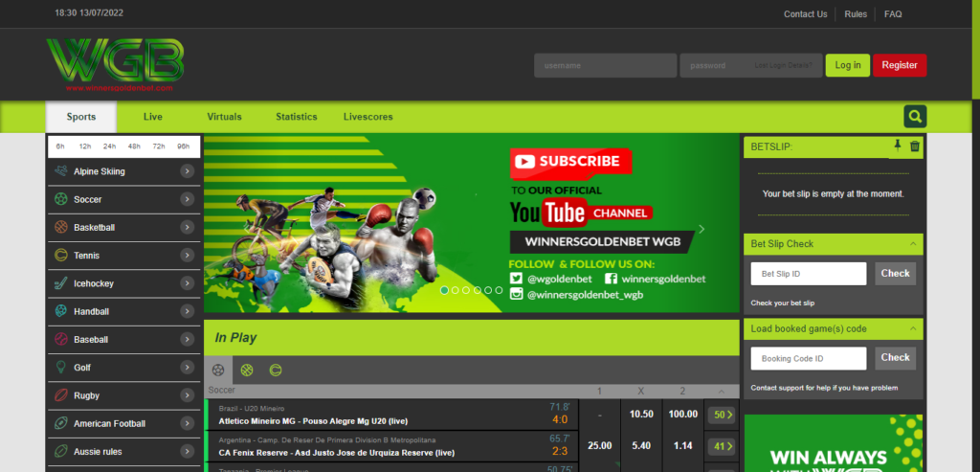Screen dimensions: 980x472
Task: Click the Register button
Action: pyautogui.click(x=900, y=65)
